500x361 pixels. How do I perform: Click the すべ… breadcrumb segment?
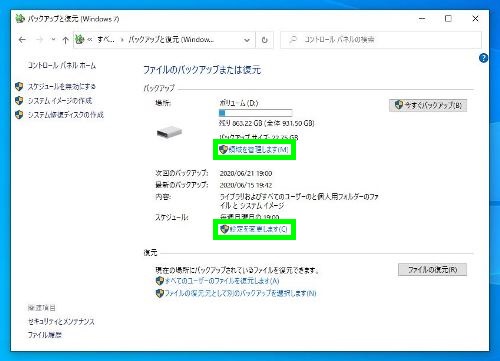click(x=106, y=40)
